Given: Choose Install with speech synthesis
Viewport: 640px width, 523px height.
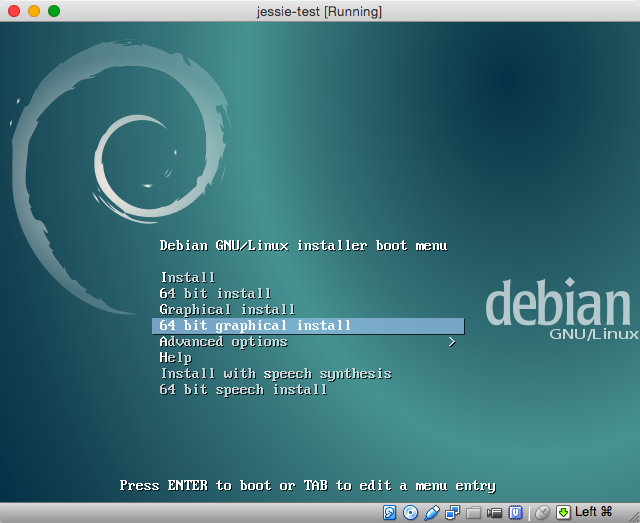Looking at the screenshot, I should pos(308,374).
